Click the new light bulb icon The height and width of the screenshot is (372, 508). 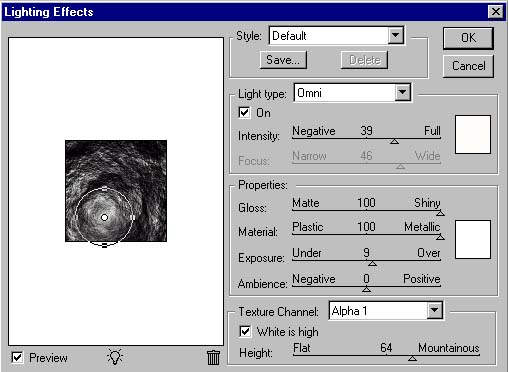115,357
